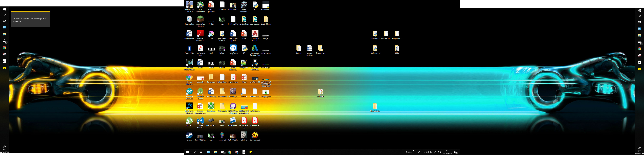Click the sticky note about Outworlda materiāla
The image size is (644, 155).
click(x=30, y=19)
